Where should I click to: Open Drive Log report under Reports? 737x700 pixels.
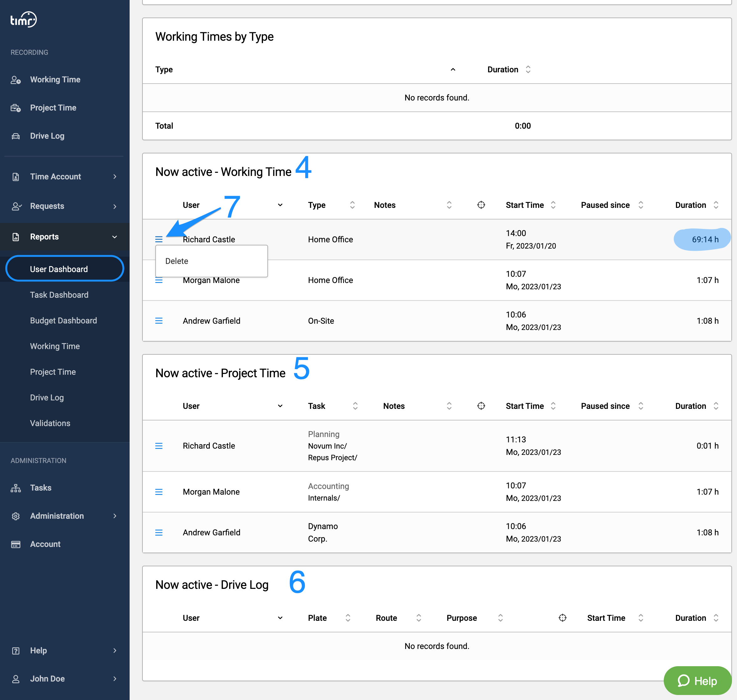coord(47,398)
